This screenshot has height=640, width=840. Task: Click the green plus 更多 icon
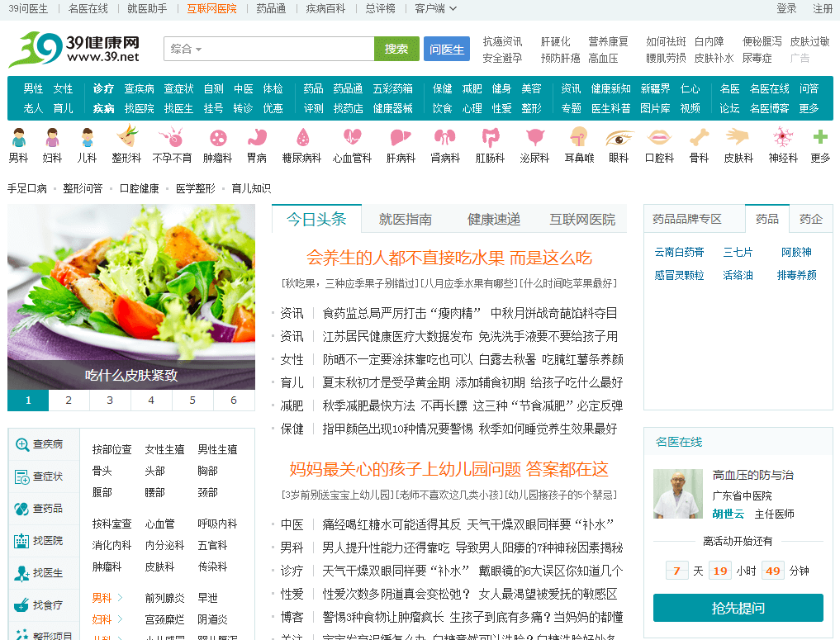tap(820, 138)
